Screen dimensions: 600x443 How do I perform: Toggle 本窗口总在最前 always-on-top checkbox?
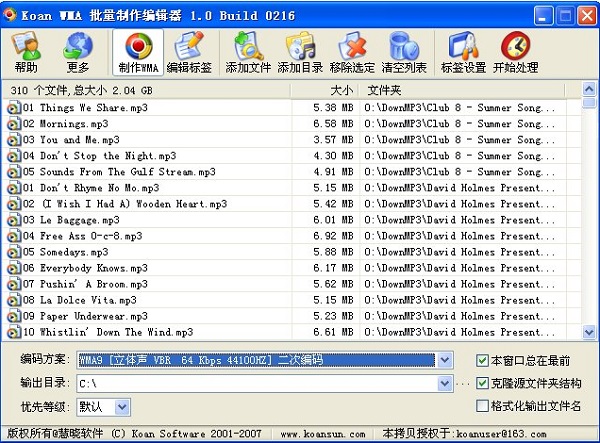point(482,360)
